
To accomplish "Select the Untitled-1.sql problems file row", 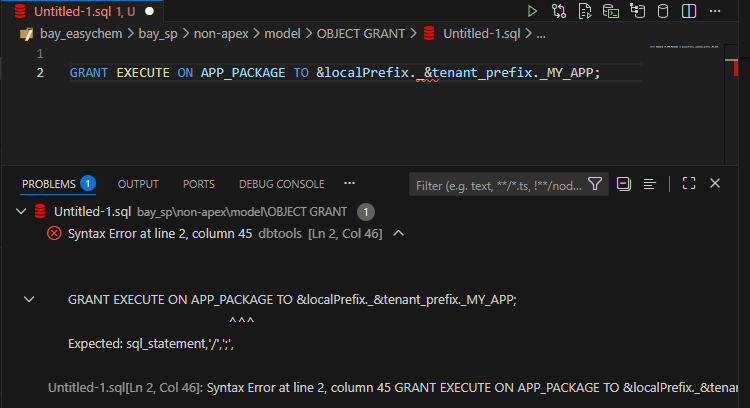I will pos(368,211).
